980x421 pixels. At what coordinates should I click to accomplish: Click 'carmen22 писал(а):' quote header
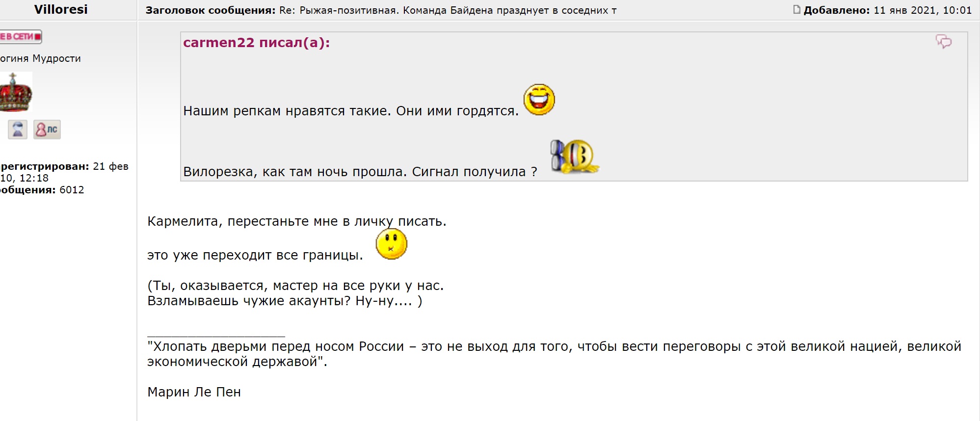[x=256, y=43]
